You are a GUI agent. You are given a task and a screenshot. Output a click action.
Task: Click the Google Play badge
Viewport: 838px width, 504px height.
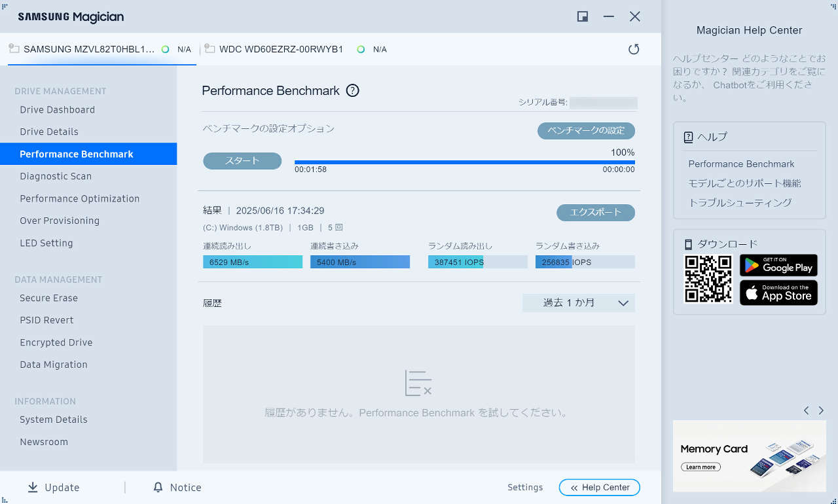(x=778, y=265)
